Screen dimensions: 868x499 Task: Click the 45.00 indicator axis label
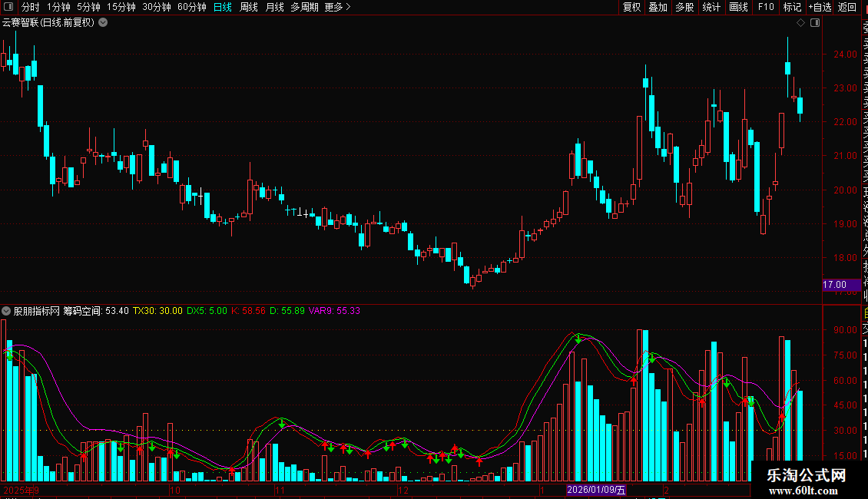845,405
